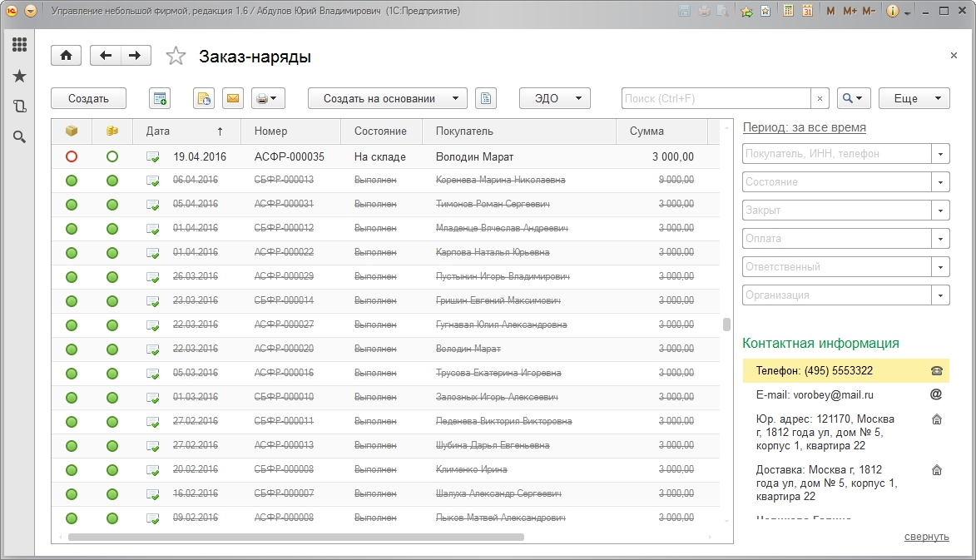Click the Контактная информация heading
This screenshot has width=976, height=560.
pyautogui.click(x=820, y=344)
